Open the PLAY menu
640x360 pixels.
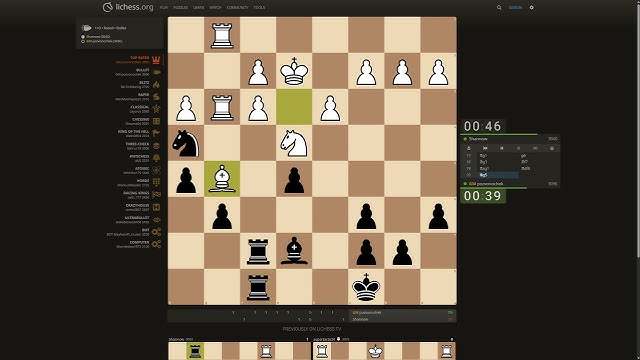pos(164,8)
